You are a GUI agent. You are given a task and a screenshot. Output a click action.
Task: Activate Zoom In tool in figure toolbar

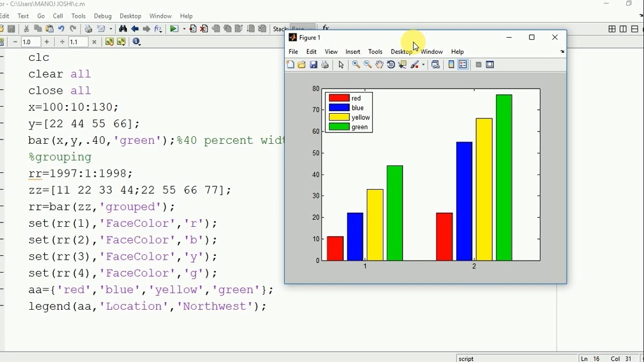pyautogui.click(x=356, y=65)
